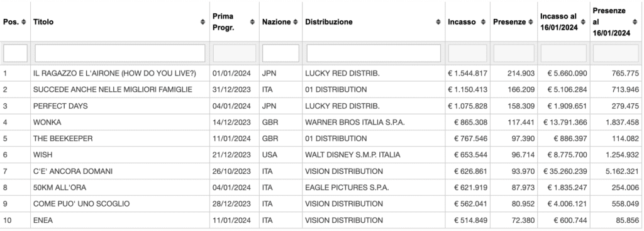Screen dimensions: 644x231
Task: Select the ENEA row in table
Action: (x=321, y=220)
